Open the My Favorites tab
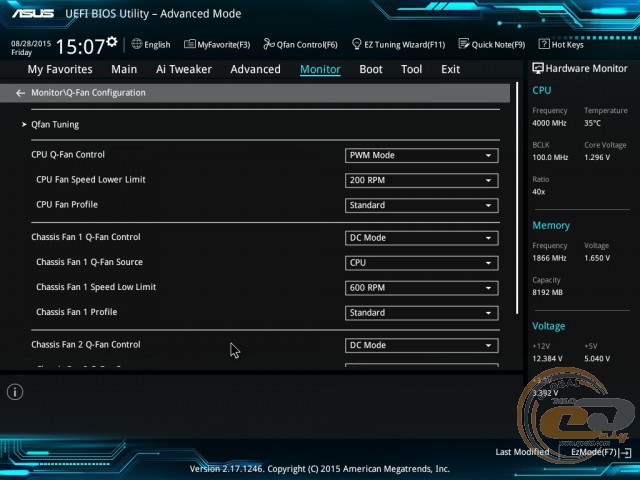Screen dimensions: 640x480 [x=60, y=69]
